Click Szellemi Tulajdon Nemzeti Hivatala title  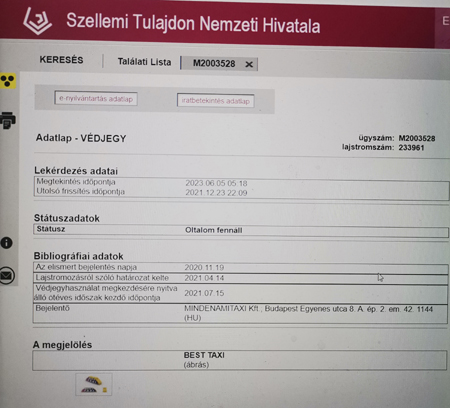[x=193, y=23]
